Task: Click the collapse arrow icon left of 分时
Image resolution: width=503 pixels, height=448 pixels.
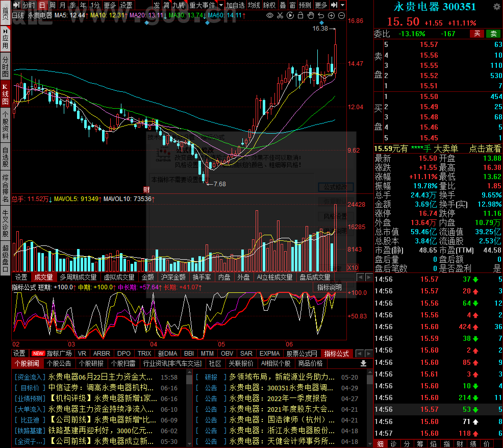Action: click(x=16, y=5)
